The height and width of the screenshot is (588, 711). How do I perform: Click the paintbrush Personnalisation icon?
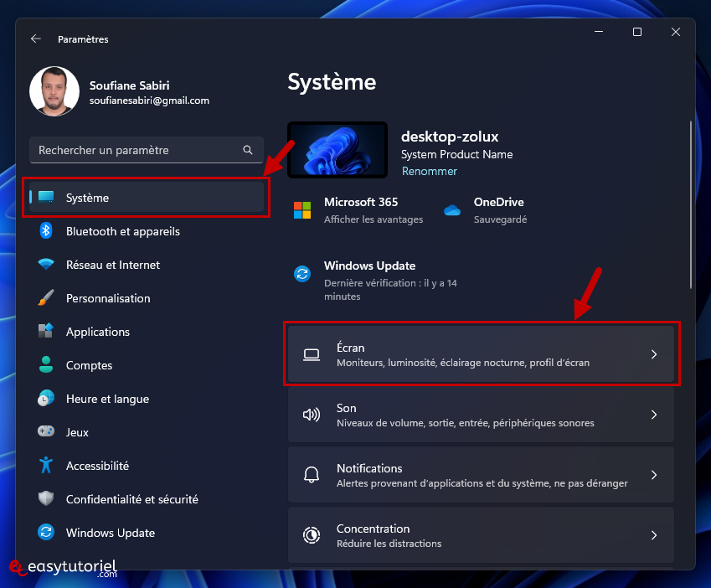coord(46,298)
